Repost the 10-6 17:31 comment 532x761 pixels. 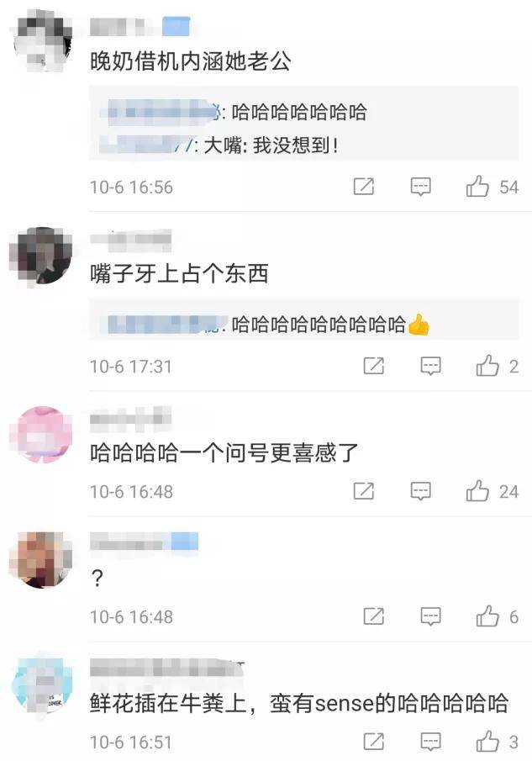point(374,366)
